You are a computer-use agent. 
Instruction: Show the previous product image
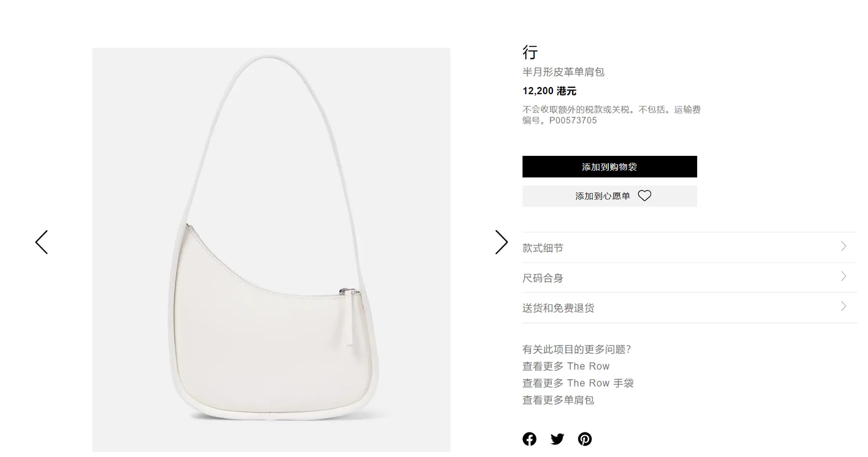coord(42,242)
